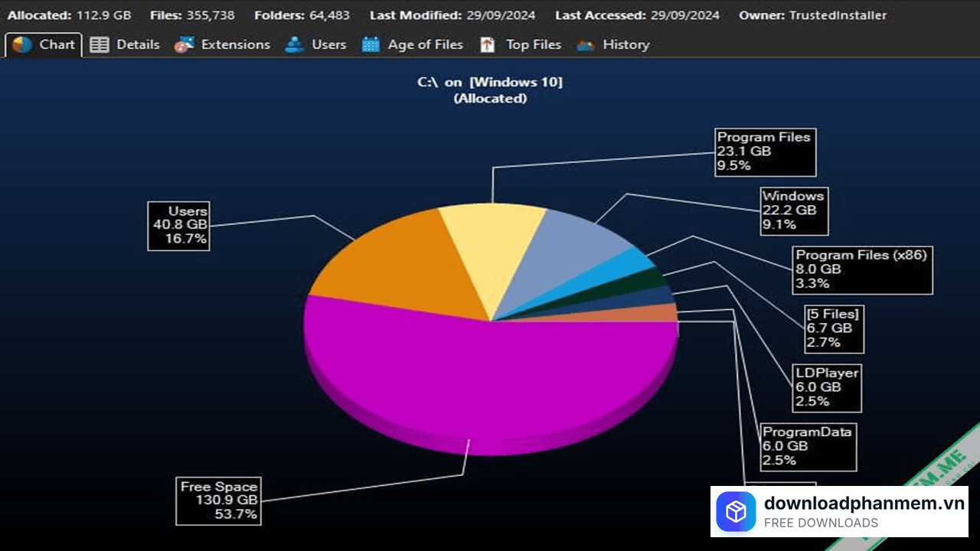The width and height of the screenshot is (980, 551).
Task: Click the Extensions tab icon
Action: click(184, 45)
